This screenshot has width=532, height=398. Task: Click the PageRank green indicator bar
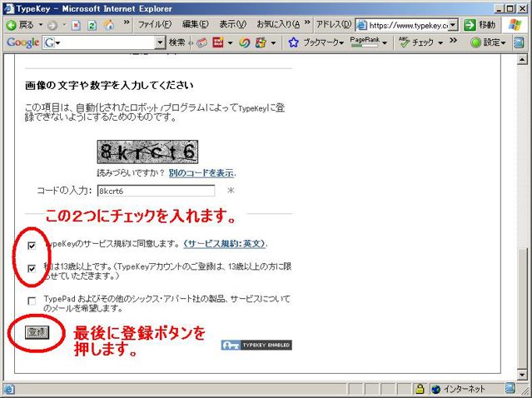coord(364,46)
